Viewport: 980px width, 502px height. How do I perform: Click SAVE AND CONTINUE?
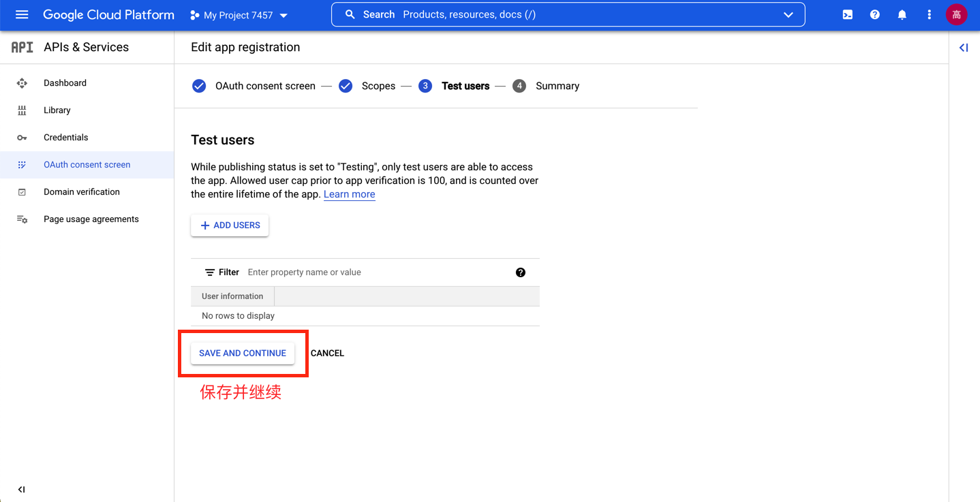[243, 353]
